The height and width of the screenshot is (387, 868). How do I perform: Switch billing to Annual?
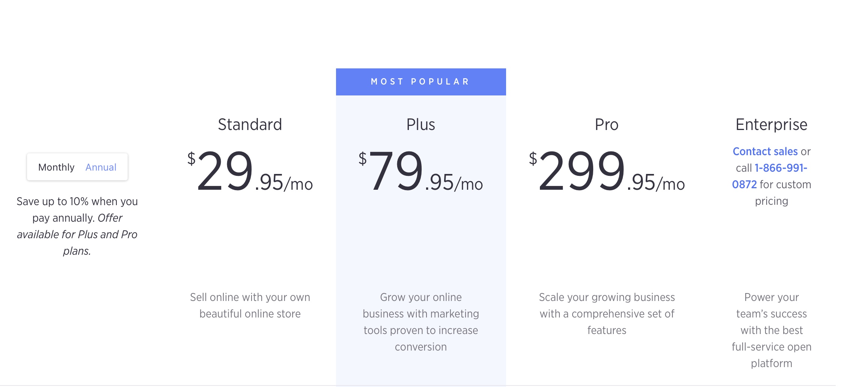(x=101, y=167)
